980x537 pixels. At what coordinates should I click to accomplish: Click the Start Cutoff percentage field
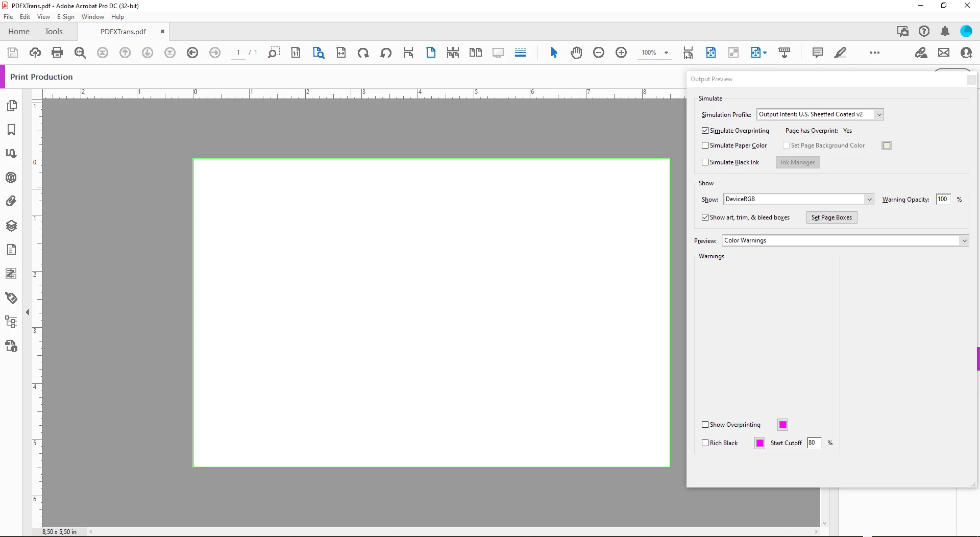[814, 443]
